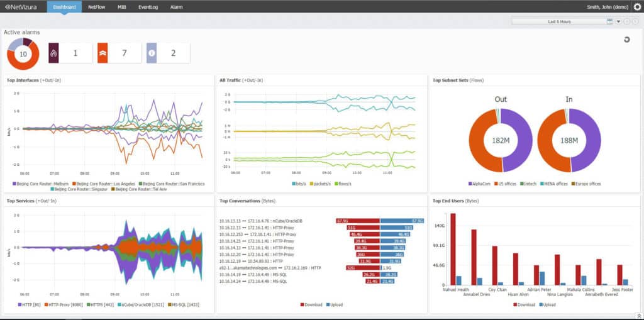Click the critical alarms count 1

tap(75, 53)
